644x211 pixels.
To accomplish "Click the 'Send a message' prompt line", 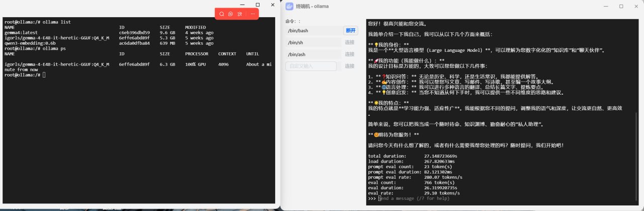I will 414,198.
